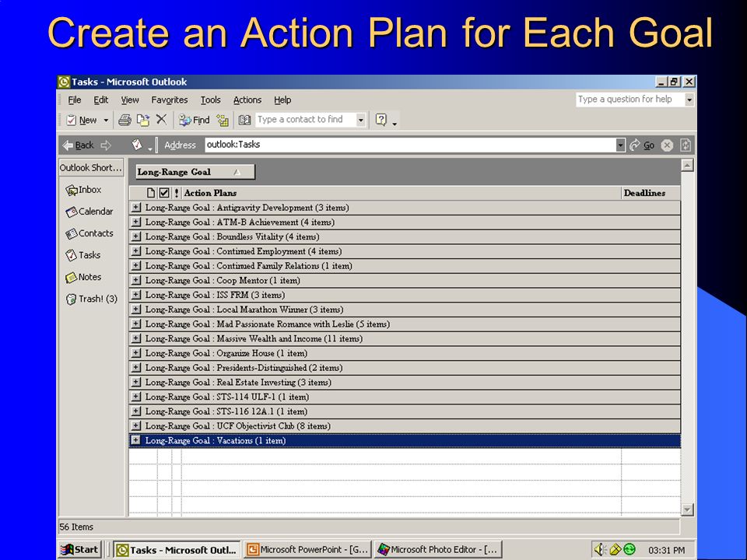The width and height of the screenshot is (747, 560).
Task: Click the Long-Range Goal group-by box
Action: tap(195, 172)
